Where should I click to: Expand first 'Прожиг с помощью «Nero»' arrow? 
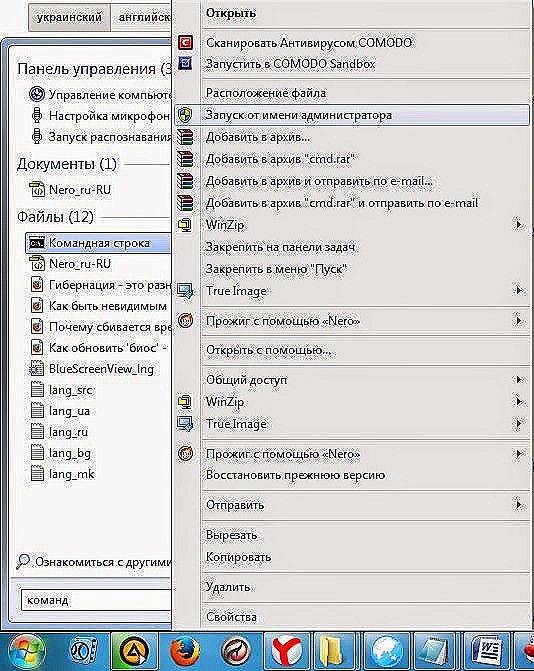coord(519,321)
